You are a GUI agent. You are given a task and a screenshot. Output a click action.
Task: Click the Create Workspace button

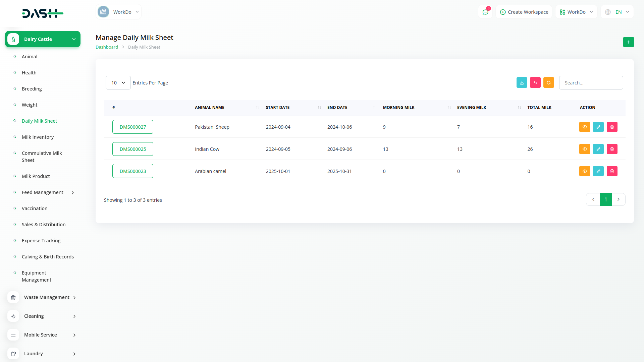(524, 12)
